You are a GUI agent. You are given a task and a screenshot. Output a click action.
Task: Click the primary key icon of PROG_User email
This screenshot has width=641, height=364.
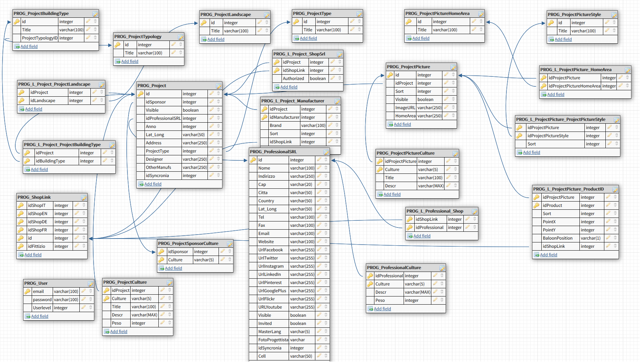[28, 291]
